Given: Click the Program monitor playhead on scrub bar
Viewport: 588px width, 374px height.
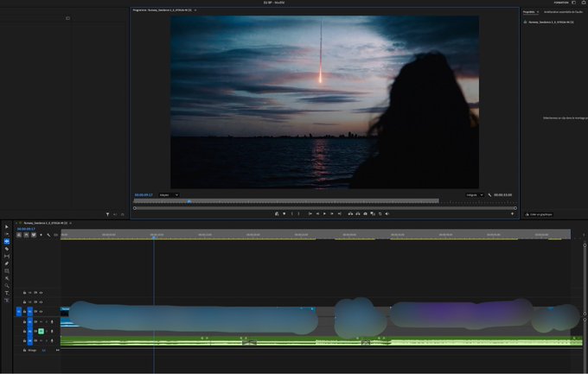Looking at the screenshot, I should pos(189,201).
